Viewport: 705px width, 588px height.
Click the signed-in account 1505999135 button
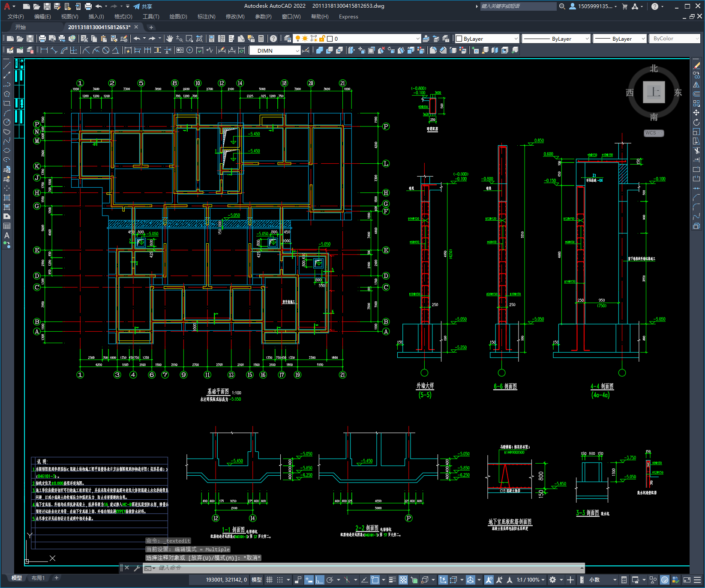pos(593,6)
